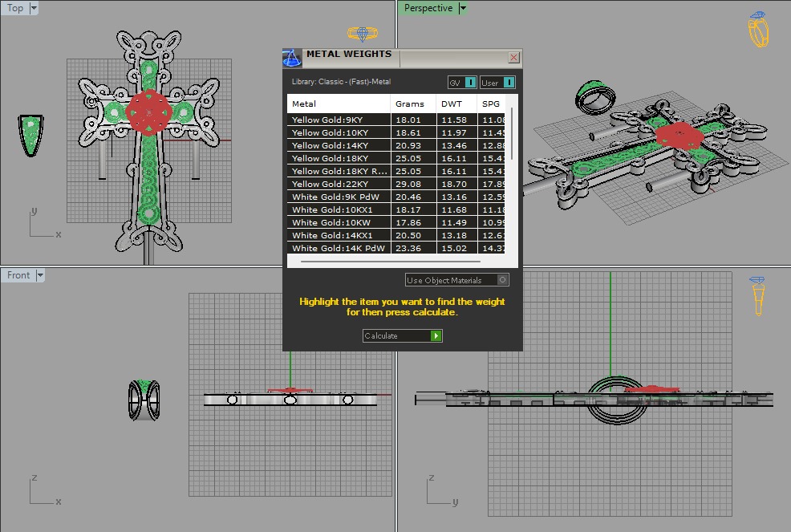The width and height of the screenshot is (791, 532).
Task: Toggle the User switch
Action: (x=497, y=83)
